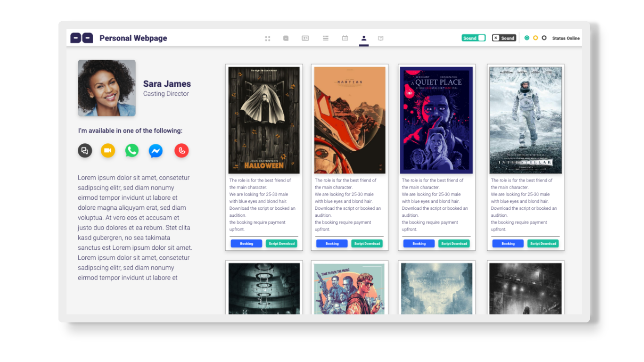Image resolution: width=644 pixels, height=362 pixels.
Task: Open the dark circular stairwell poster
Action: (x=264, y=288)
